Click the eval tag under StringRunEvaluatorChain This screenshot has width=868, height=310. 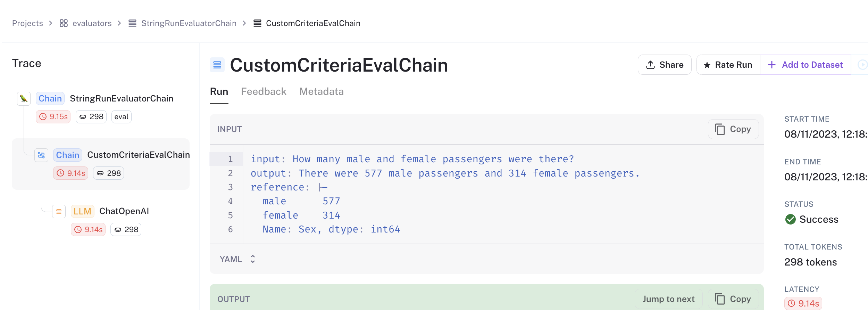click(121, 117)
